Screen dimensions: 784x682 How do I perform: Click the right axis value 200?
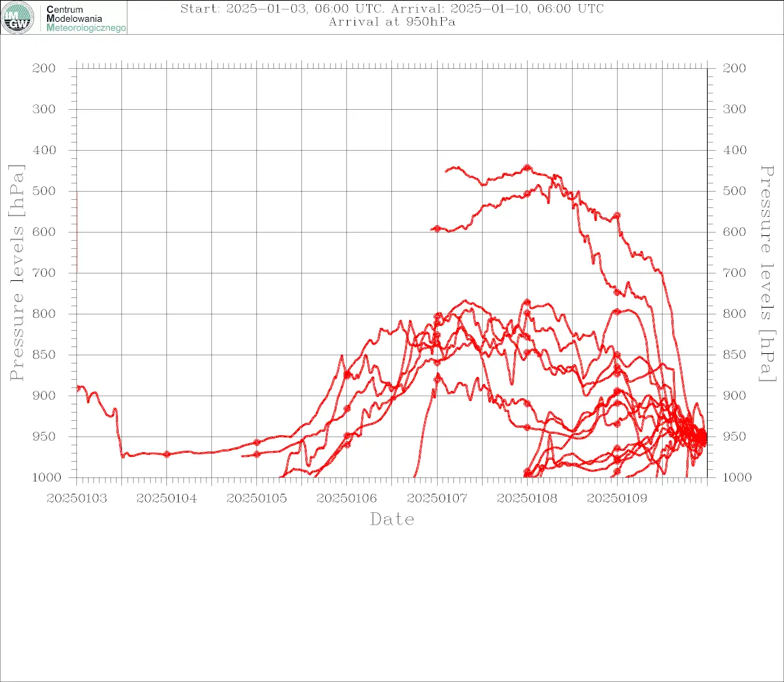coord(734,68)
